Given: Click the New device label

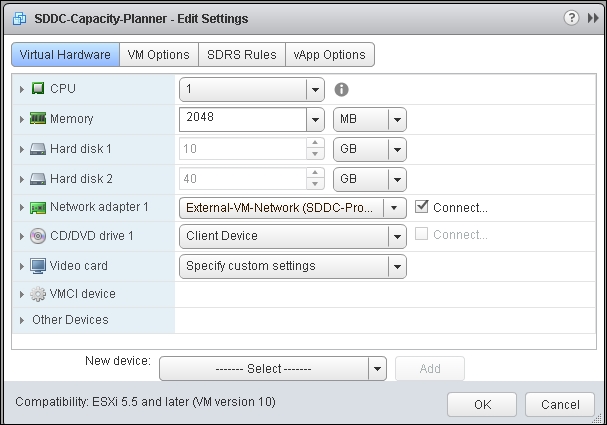Looking at the screenshot, I should pyautogui.click(x=118, y=361).
